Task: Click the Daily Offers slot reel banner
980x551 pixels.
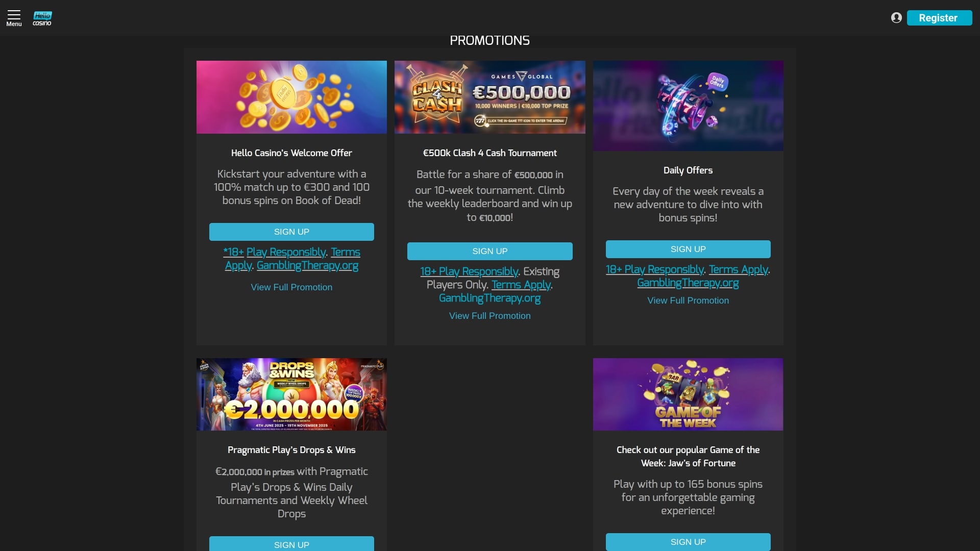Action: point(688,105)
